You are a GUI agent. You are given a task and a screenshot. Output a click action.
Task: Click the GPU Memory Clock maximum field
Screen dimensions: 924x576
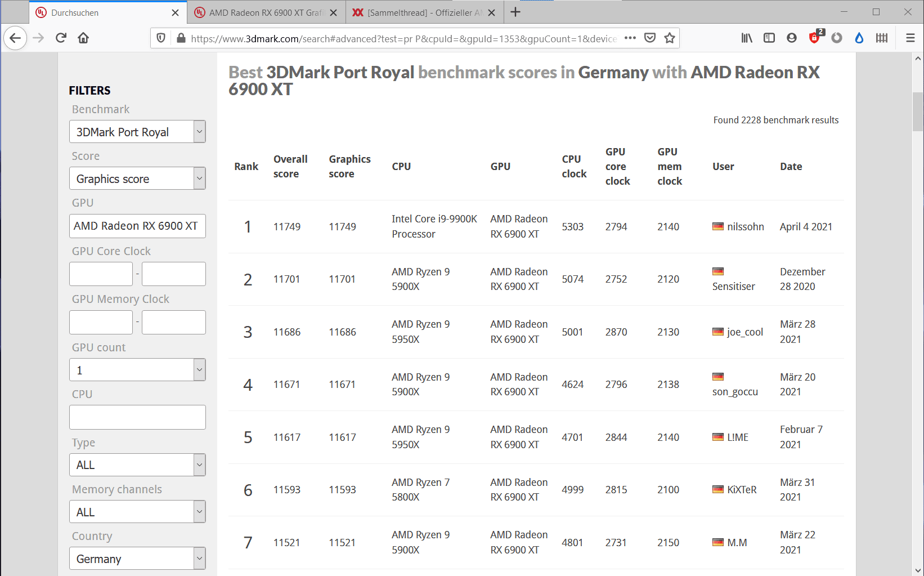tap(174, 322)
